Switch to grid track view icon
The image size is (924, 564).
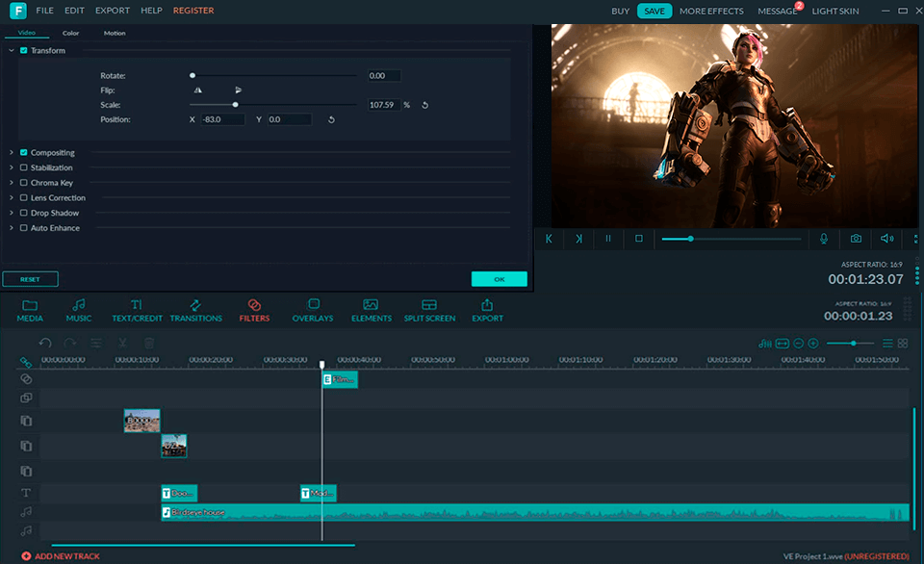tap(903, 343)
